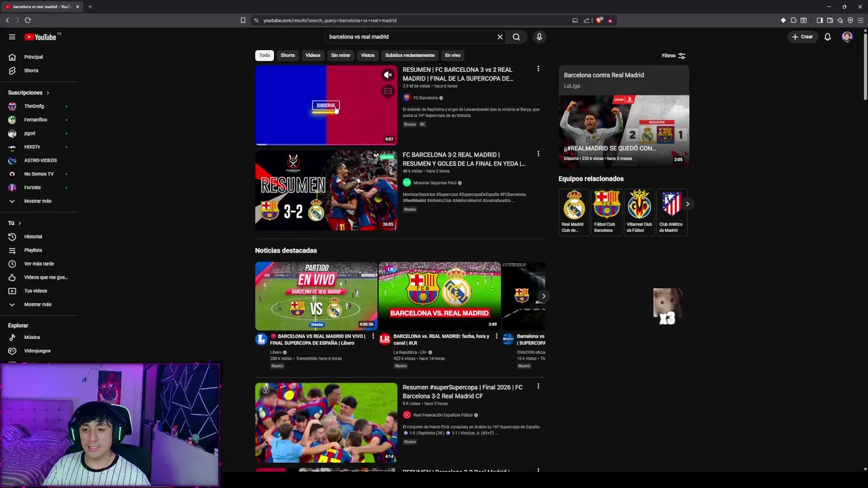The height and width of the screenshot is (488, 868).
Task: Toggle subtitles on the preview video
Action: tap(388, 91)
